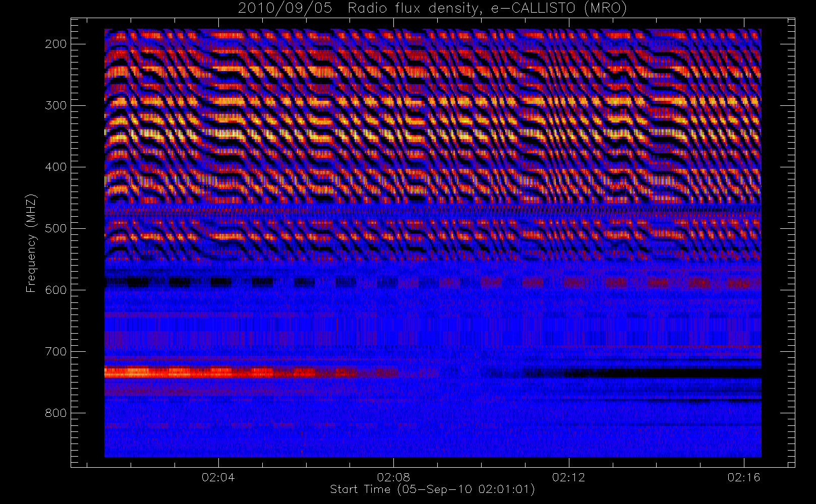Click the 02:04 time tick label
The width and height of the screenshot is (816, 504).
[218, 477]
